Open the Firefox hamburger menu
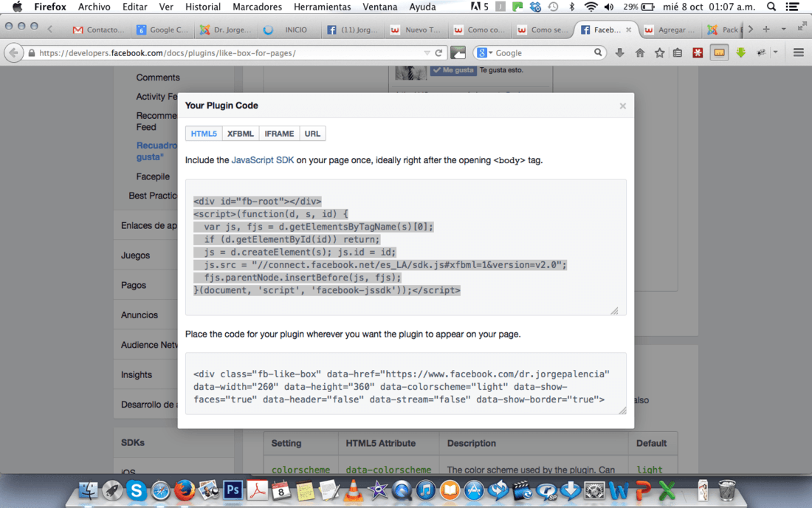The image size is (812, 508). point(799,52)
